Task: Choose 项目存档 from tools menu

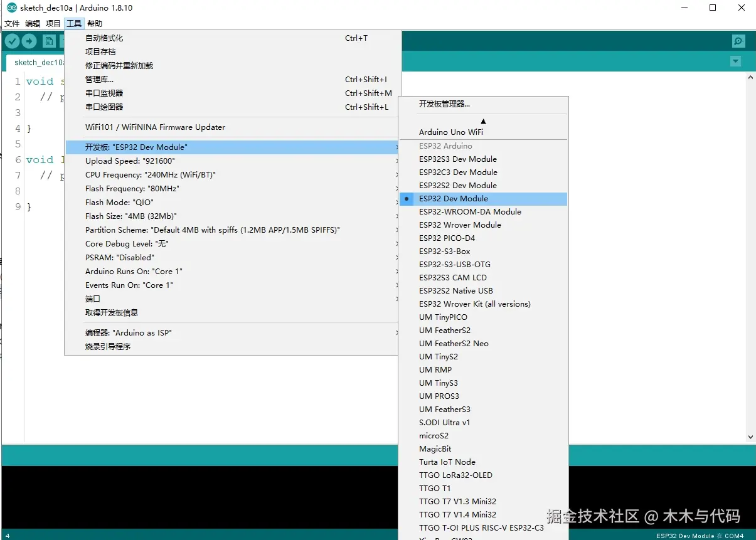Action: point(232,52)
